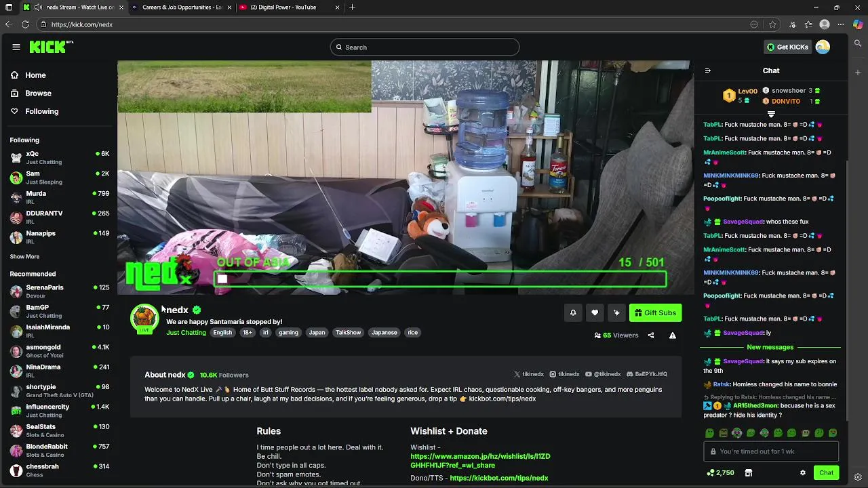Open asmongold recommended channel
The width and height of the screenshot is (868, 488).
[60, 351]
